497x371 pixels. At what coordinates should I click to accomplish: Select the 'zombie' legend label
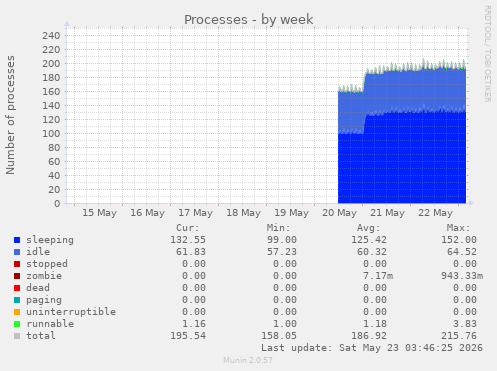44,276
